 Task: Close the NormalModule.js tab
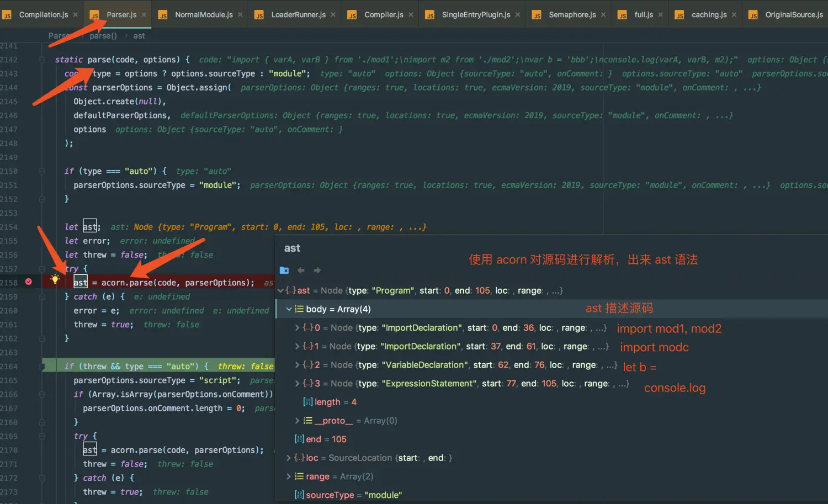click(240, 15)
